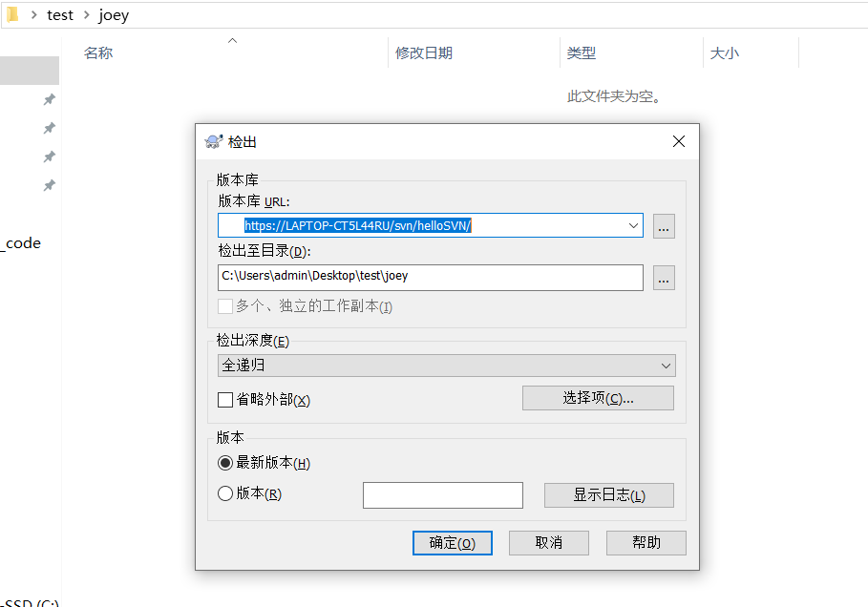Sort by 类型 column header

tap(582, 53)
